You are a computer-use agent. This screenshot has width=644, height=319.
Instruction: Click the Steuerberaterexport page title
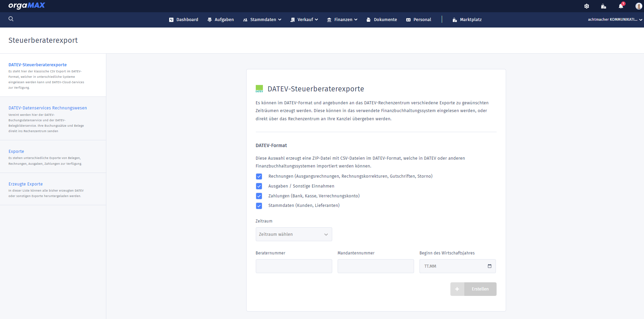pos(43,40)
